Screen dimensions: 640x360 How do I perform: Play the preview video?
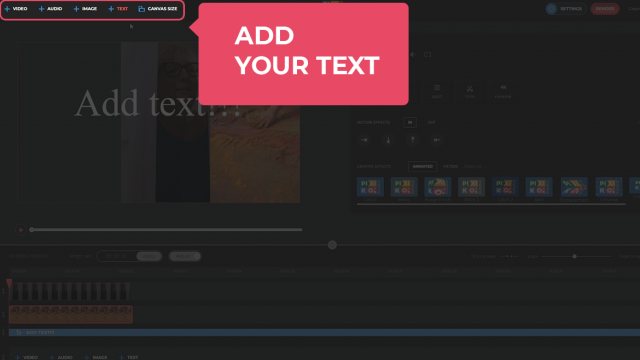(x=20, y=230)
